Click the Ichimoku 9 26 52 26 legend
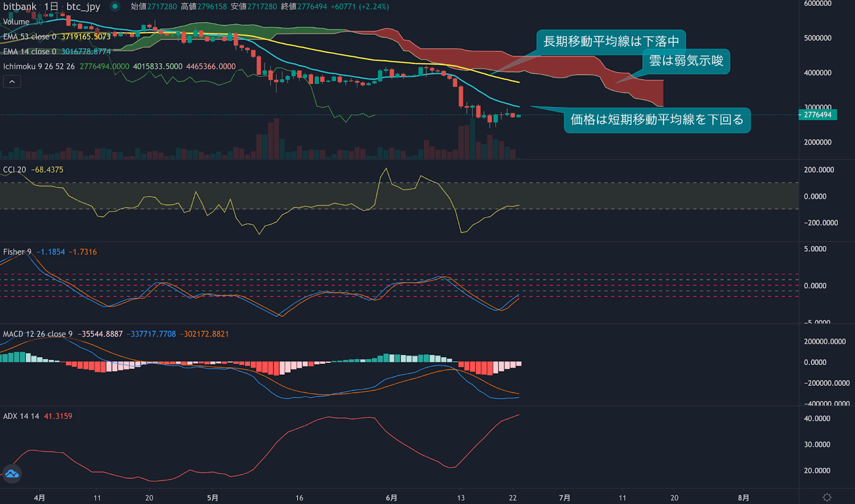The height and width of the screenshot is (504, 855). click(38, 67)
